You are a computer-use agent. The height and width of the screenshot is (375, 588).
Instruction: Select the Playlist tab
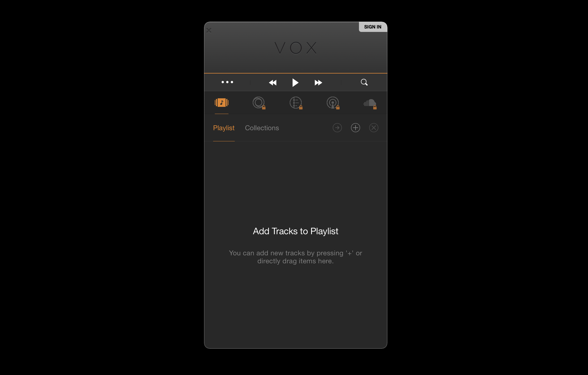224,128
